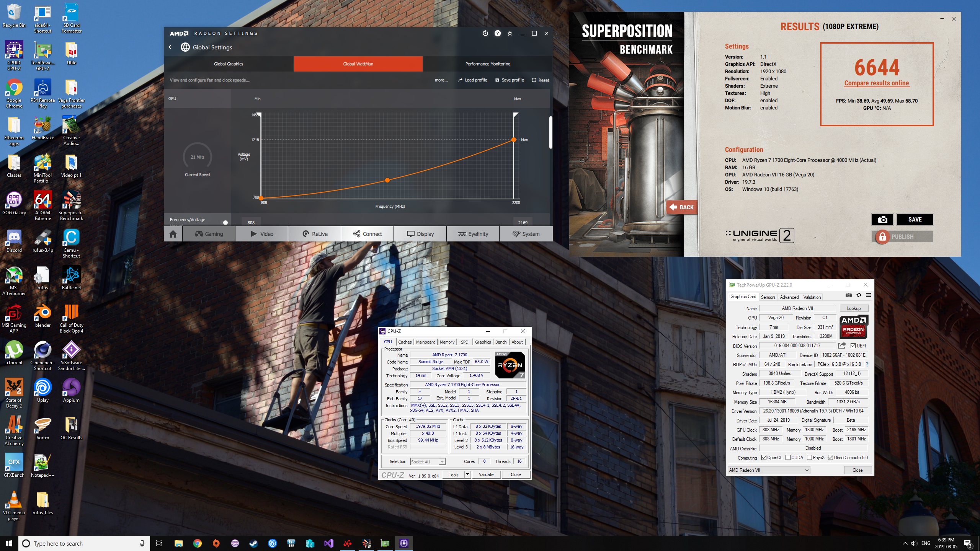This screenshot has width=980, height=551.
Task: Click the minimum 808 MHz curve point
Action: [261, 198]
